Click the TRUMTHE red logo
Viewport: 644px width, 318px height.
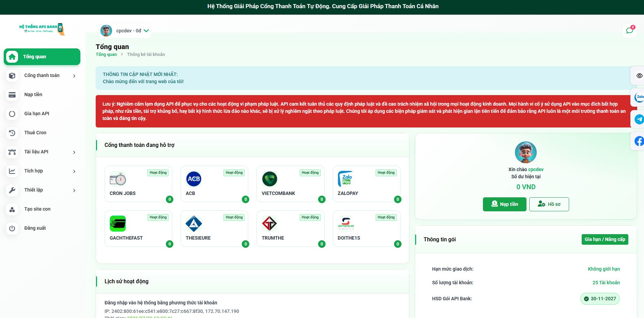(270, 224)
